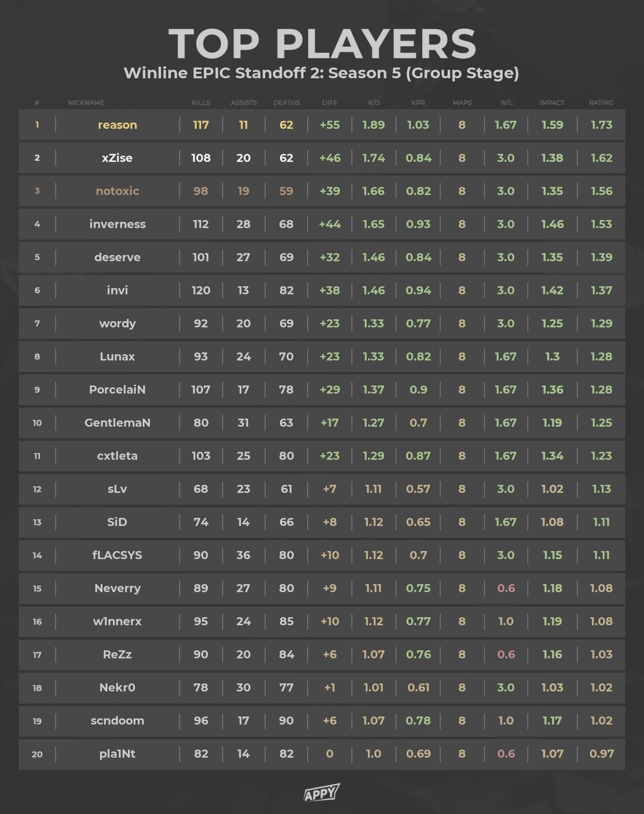Select player nickname ReZz

117,654
